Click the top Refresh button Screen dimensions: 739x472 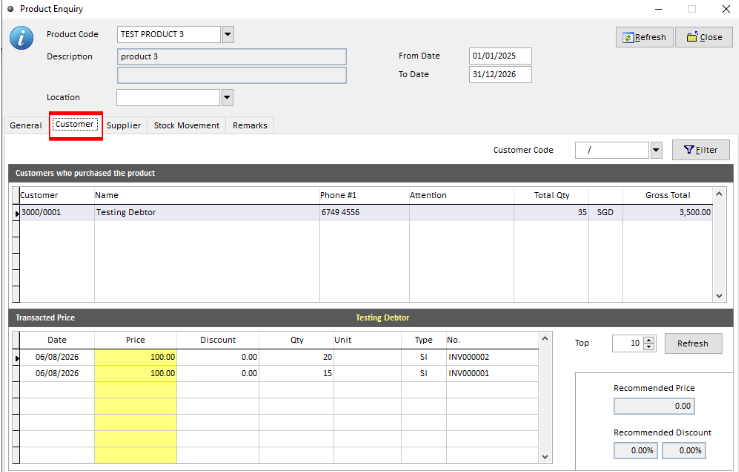pos(644,37)
